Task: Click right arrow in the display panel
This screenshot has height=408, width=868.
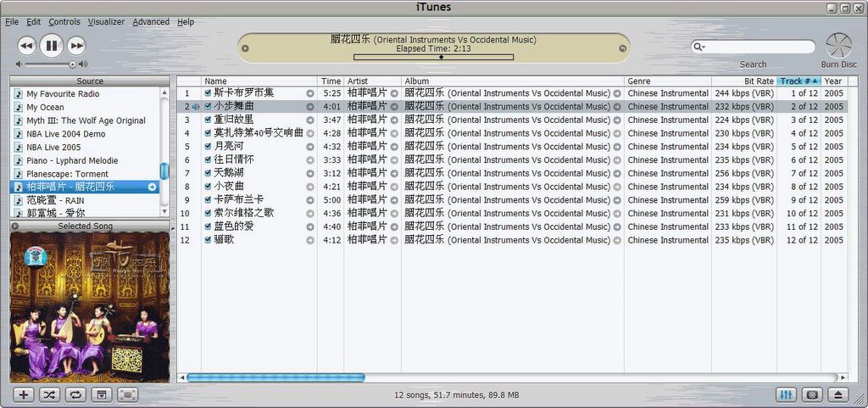Action: click(622, 48)
